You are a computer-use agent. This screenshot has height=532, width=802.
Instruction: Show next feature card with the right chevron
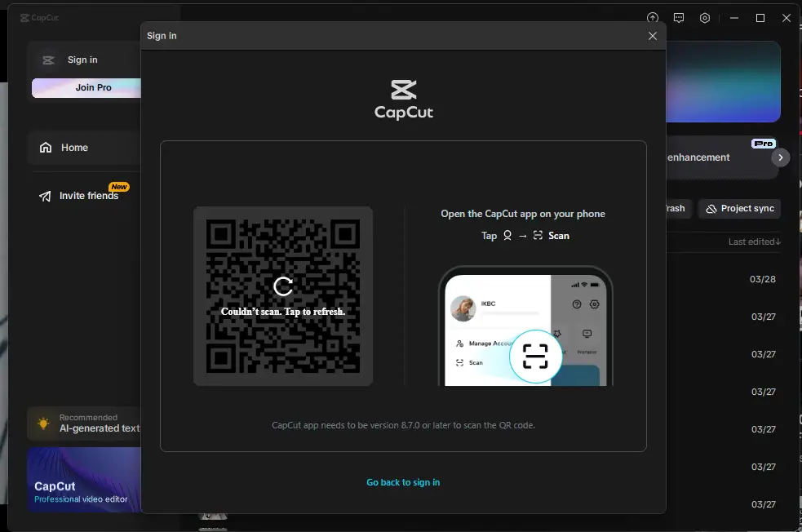point(781,157)
